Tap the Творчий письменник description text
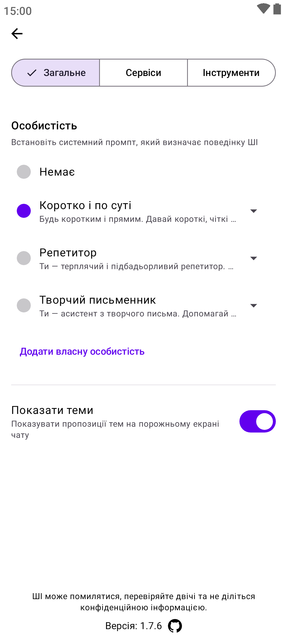Screen dimensions: 287x644 [x=138, y=314]
